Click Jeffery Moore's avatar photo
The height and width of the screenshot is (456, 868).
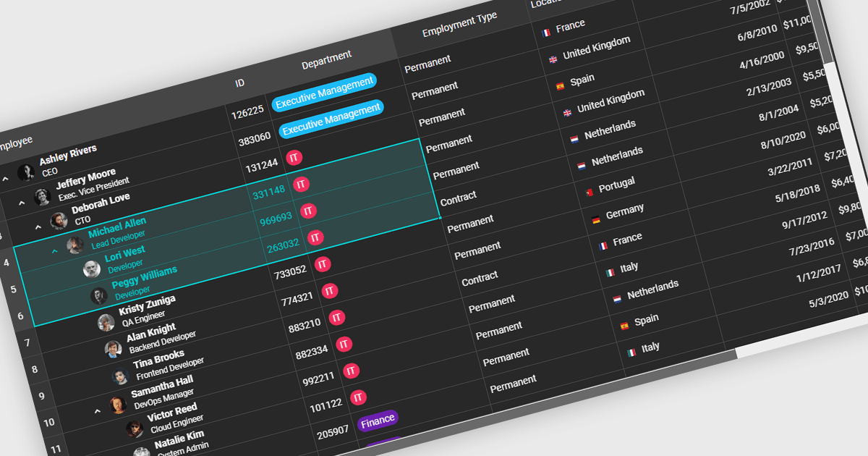click(42, 197)
